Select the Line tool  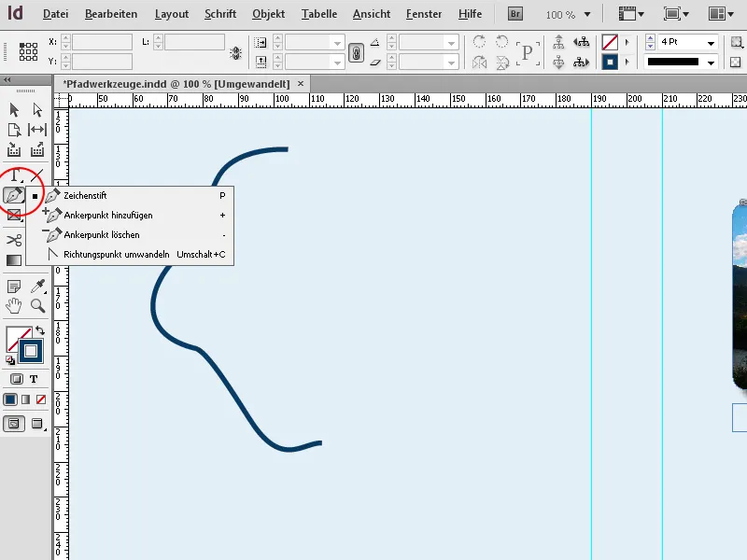37,175
